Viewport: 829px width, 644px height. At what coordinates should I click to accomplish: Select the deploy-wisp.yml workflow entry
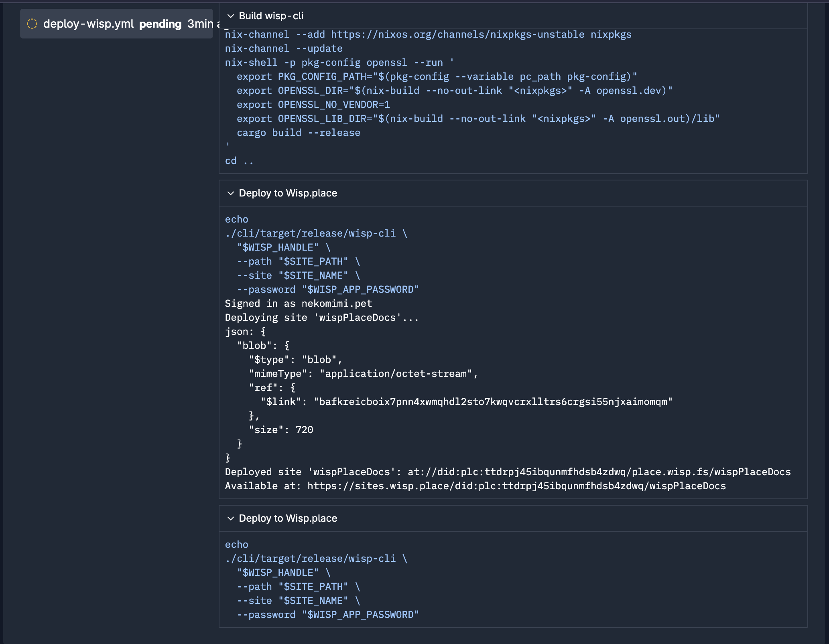88,24
